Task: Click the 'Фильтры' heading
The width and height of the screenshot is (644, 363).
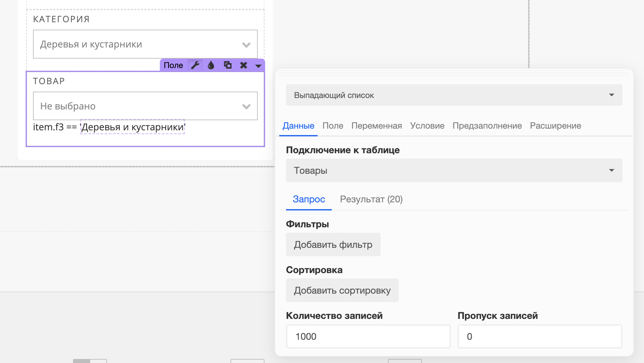Action: pyautogui.click(x=308, y=224)
